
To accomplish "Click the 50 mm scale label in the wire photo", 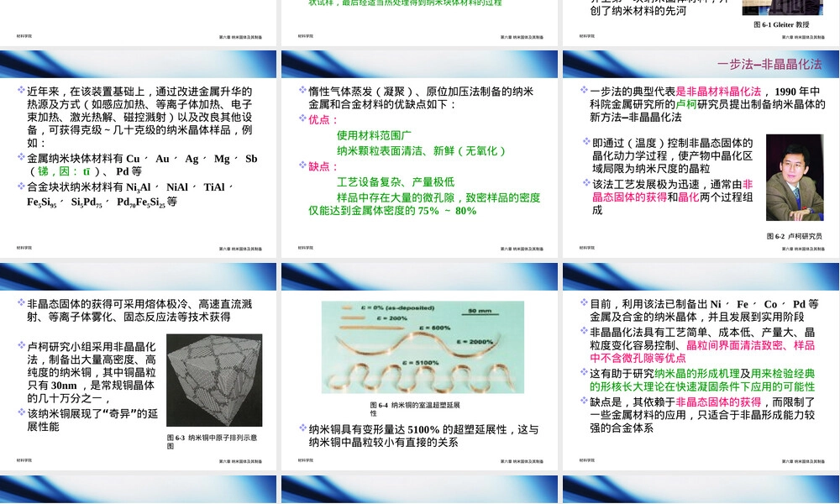I will pyautogui.click(x=480, y=311).
